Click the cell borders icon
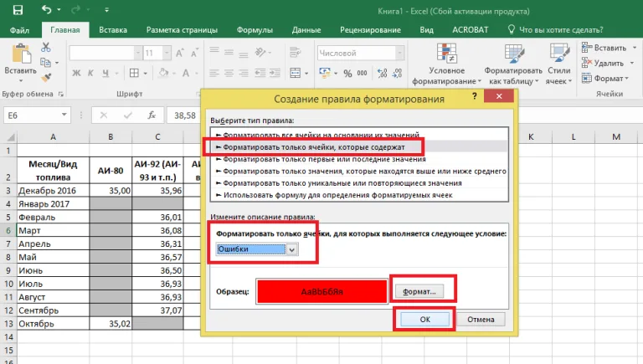Screen dimensions: 643x364 tap(134, 73)
